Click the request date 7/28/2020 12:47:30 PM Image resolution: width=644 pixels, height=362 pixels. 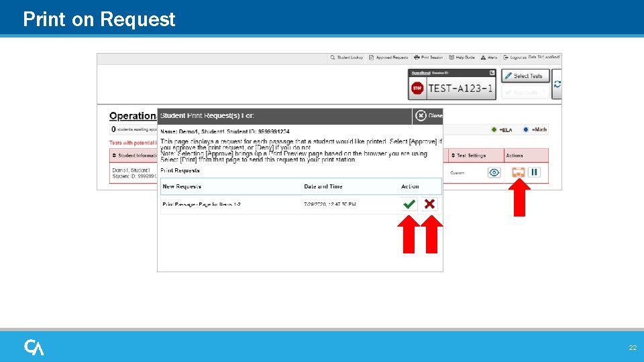pyautogui.click(x=330, y=204)
